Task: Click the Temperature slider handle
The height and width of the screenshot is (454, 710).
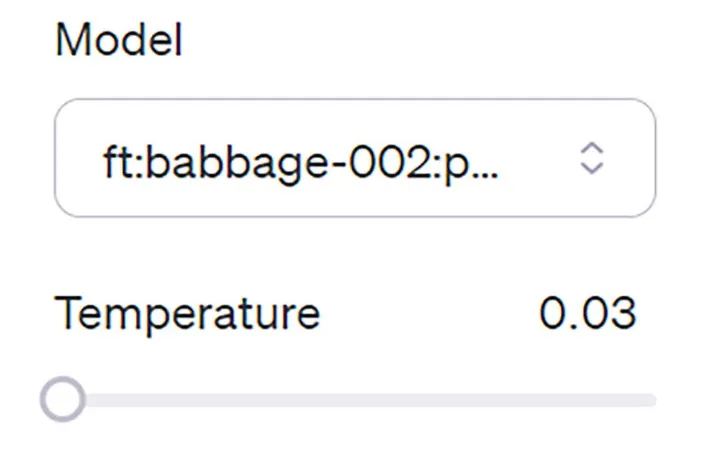Action: (63, 401)
